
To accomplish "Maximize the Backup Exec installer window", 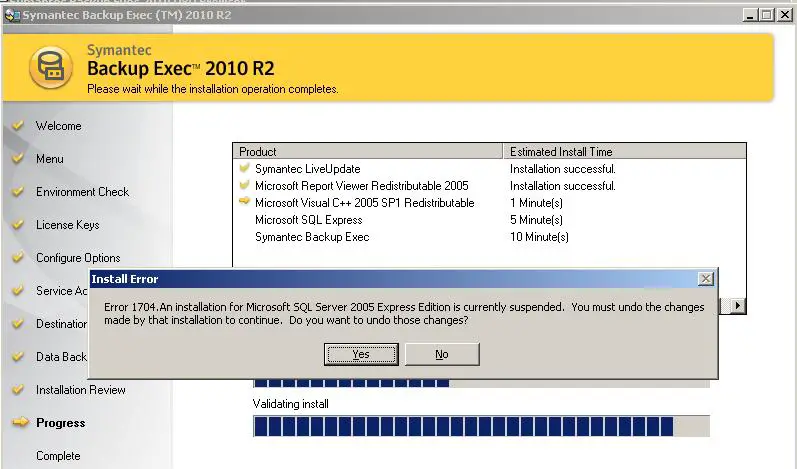I will click(767, 15).
